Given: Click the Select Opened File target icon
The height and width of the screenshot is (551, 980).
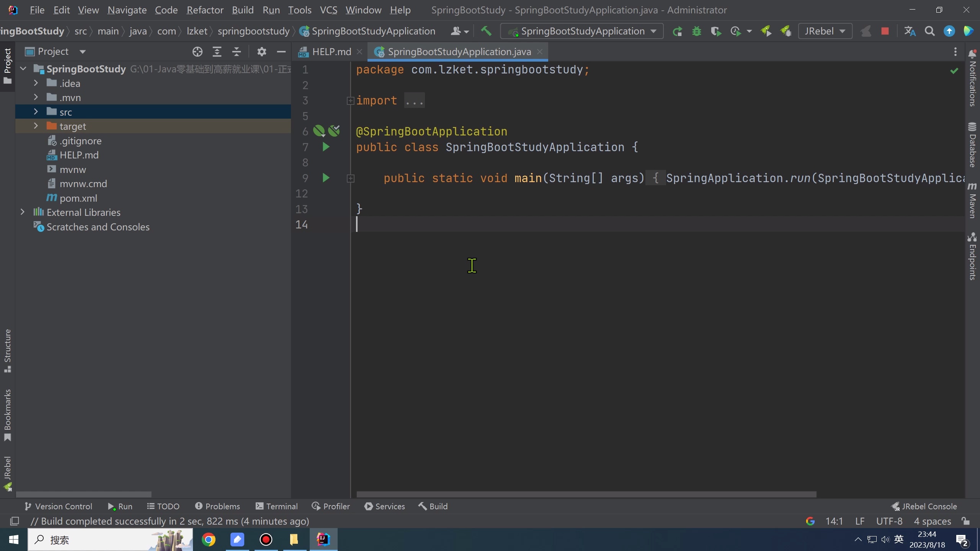Looking at the screenshot, I should click(197, 52).
